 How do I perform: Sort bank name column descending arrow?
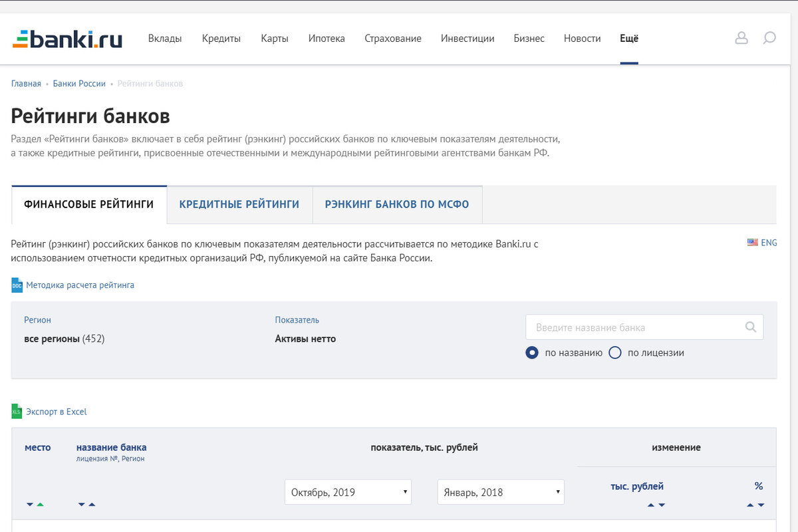(x=81, y=505)
